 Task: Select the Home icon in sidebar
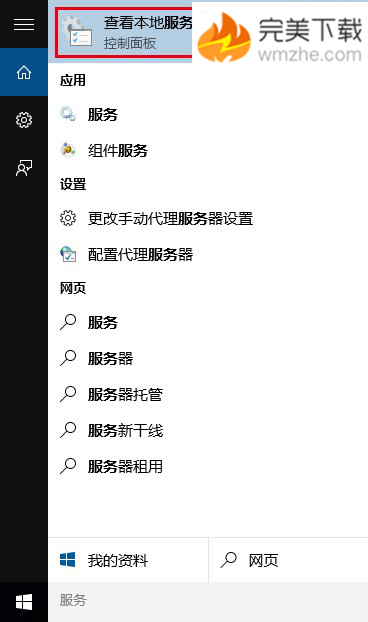click(24, 72)
